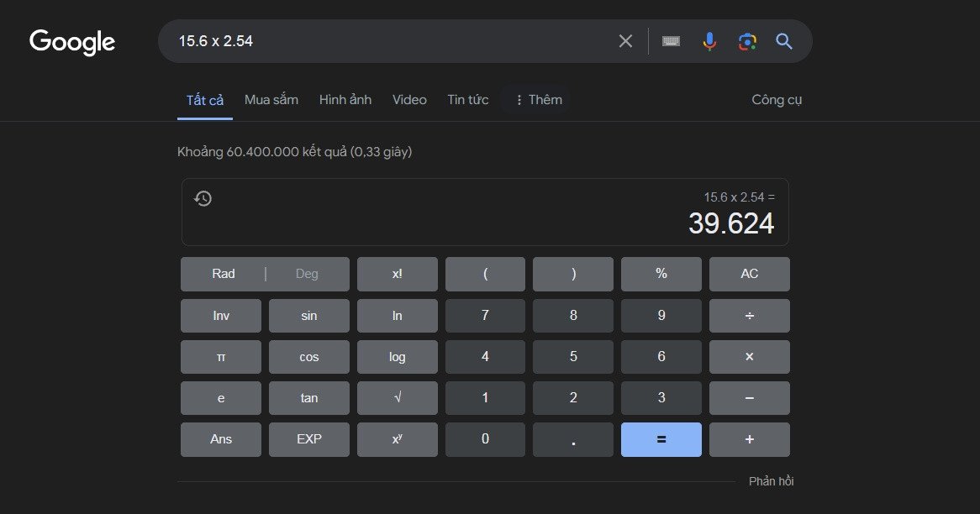Viewport: 980px width, 514px height.
Task: Search by image with Google Lens
Action: [747, 41]
